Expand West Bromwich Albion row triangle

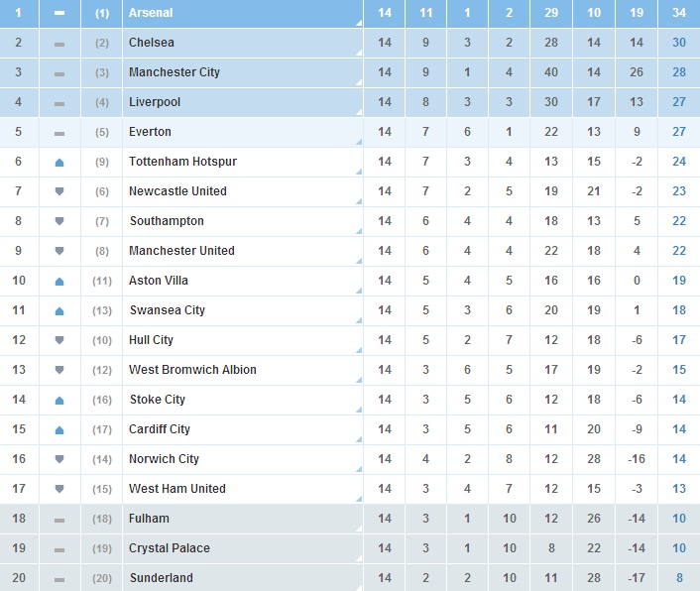point(359,380)
